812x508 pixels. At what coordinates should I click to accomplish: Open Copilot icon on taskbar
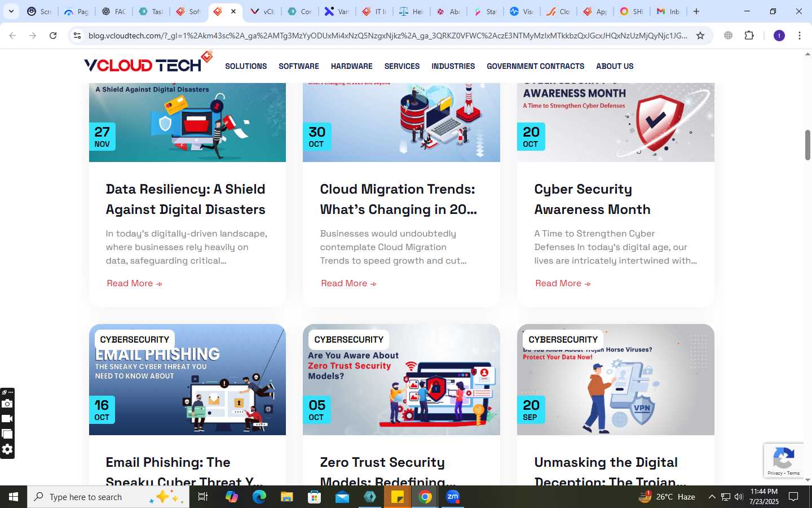click(231, 497)
